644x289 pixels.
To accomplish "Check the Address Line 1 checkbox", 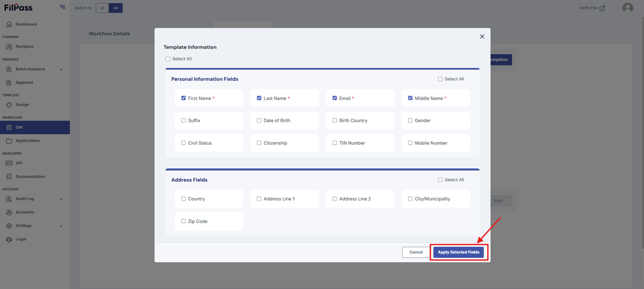I will point(259,199).
